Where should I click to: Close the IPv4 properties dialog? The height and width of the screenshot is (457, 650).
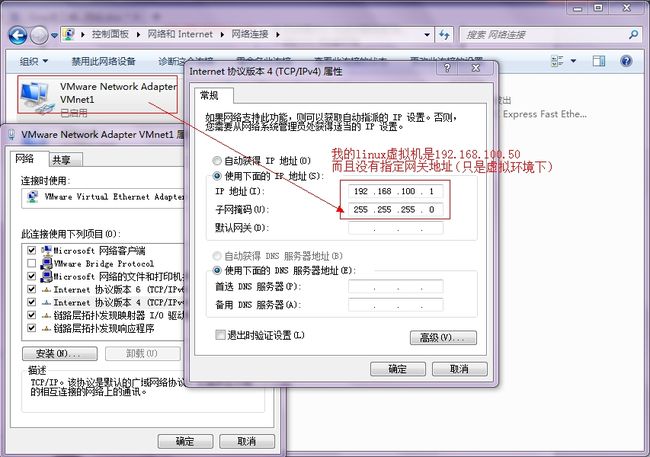click(x=476, y=68)
